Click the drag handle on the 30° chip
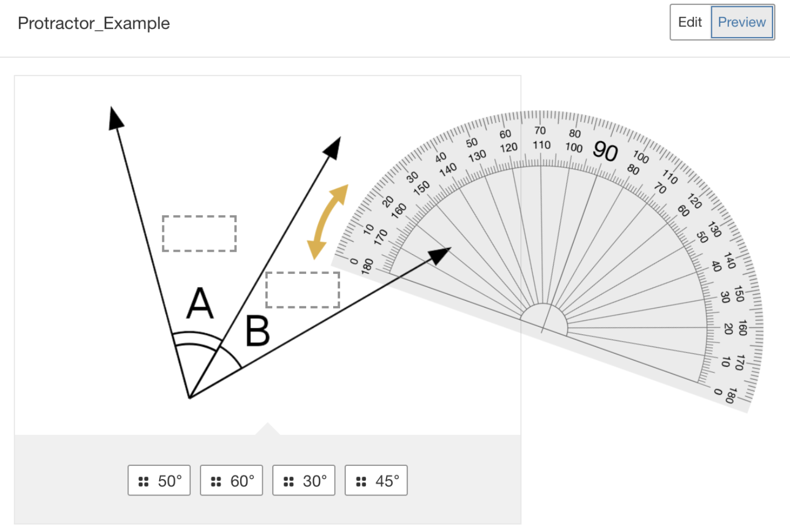Screen dimensions: 790x532 pyautogui.click(x=288, y=481)
